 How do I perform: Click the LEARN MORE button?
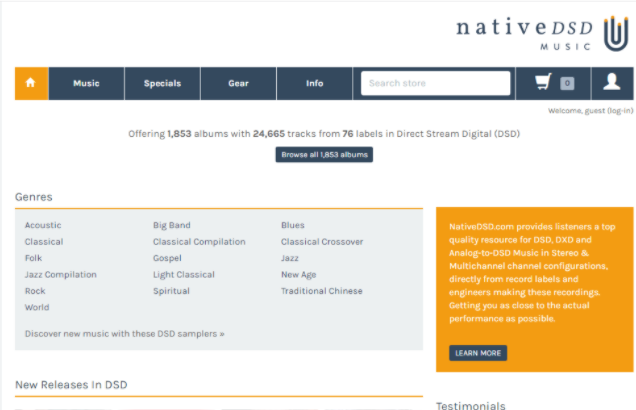pyautogui.click(x=478, y=353)
